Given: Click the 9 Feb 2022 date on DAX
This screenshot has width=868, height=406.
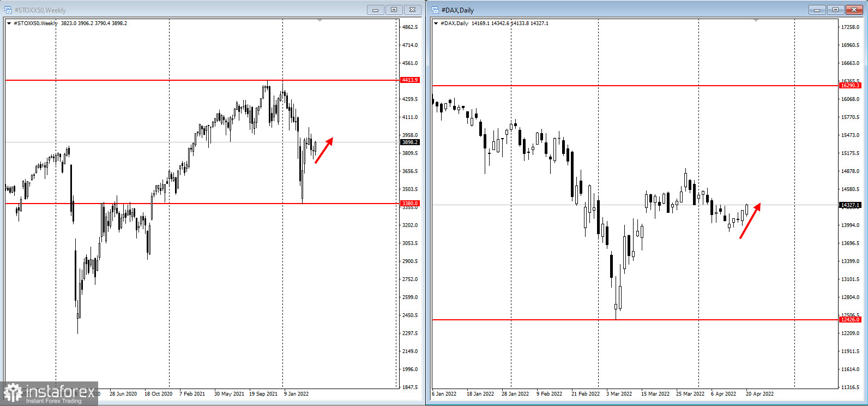Looking at the screenshot, I should [549, 394].
